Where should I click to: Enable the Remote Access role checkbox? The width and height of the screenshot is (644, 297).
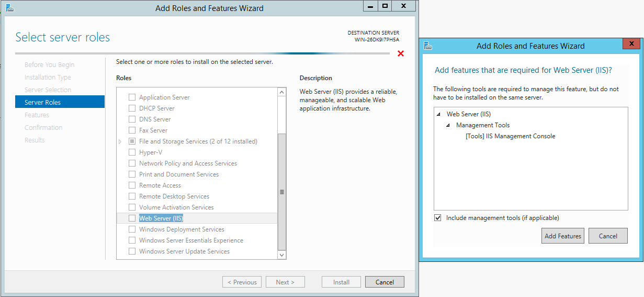(x=132, y=185)
